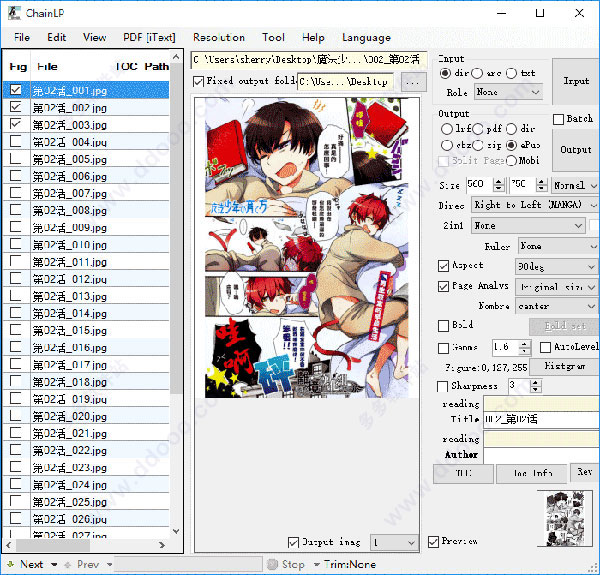
Task: Click the Title input field
Action: (x=541, y=420)
